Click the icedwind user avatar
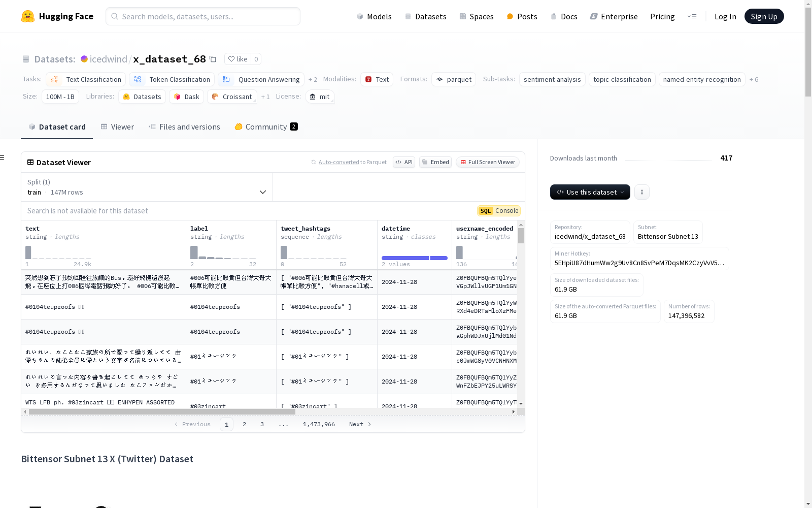Screen dimensions: 812x508 [x=84, y=59]
